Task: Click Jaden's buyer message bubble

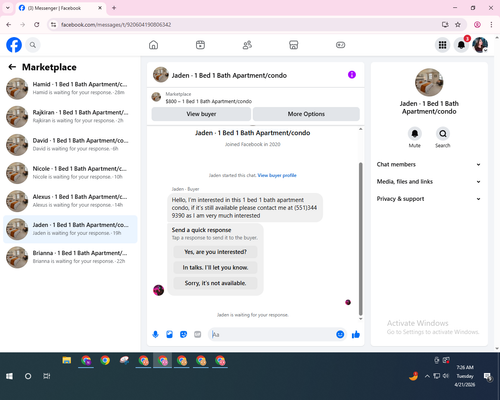Action: point(245,208)
